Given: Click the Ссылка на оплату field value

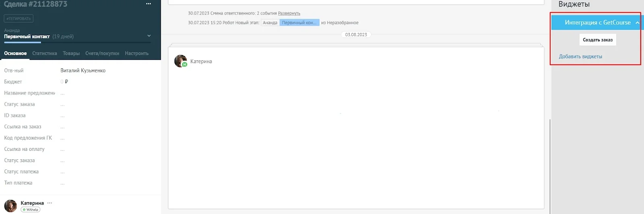Looking at the screenshot, I should click(62, 149).
